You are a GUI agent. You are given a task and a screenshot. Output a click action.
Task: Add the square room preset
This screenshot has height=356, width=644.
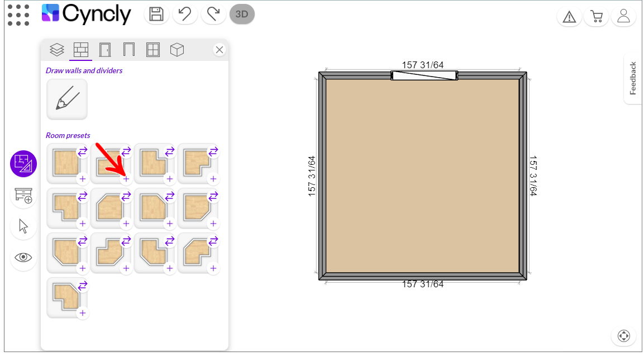point(83,179)
